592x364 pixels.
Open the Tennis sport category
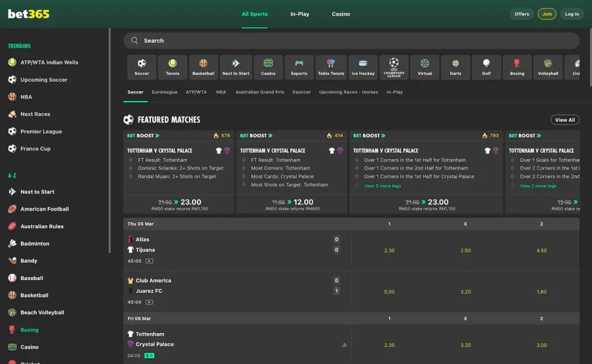[x=172, y=66]
